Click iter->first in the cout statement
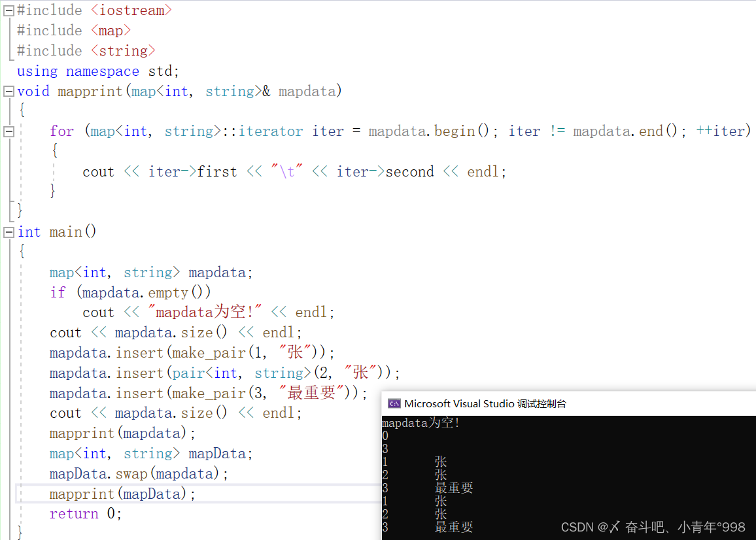This screenshot has height=540, width=756. pos(192,172)
